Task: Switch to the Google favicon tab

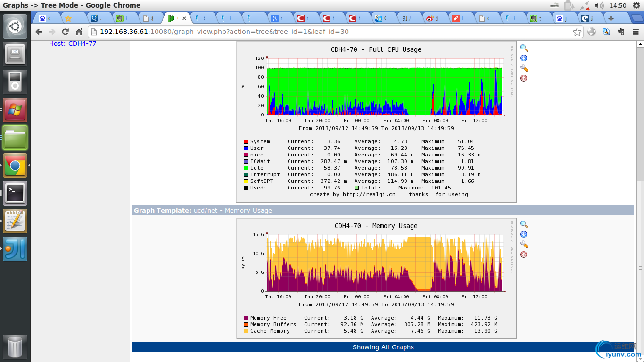Action: (281, 18)
